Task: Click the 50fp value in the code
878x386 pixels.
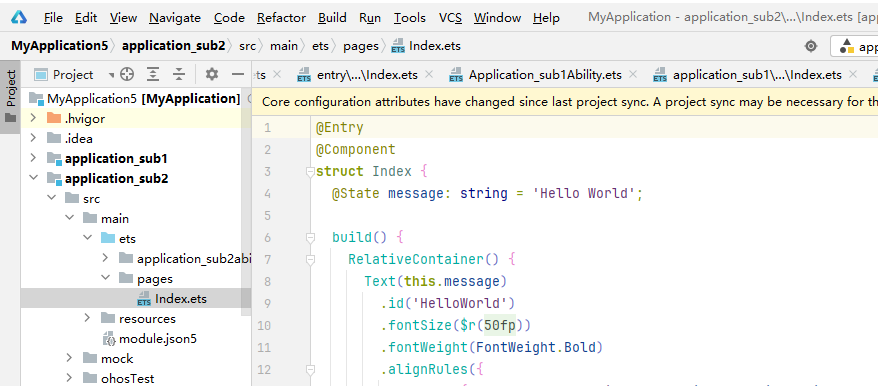Action: 499,325
